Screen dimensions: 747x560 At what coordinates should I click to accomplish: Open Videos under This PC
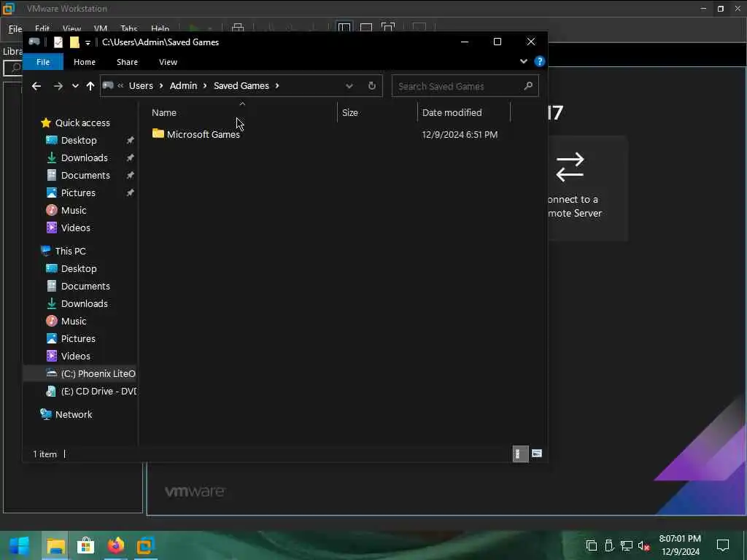click(75, 356)
